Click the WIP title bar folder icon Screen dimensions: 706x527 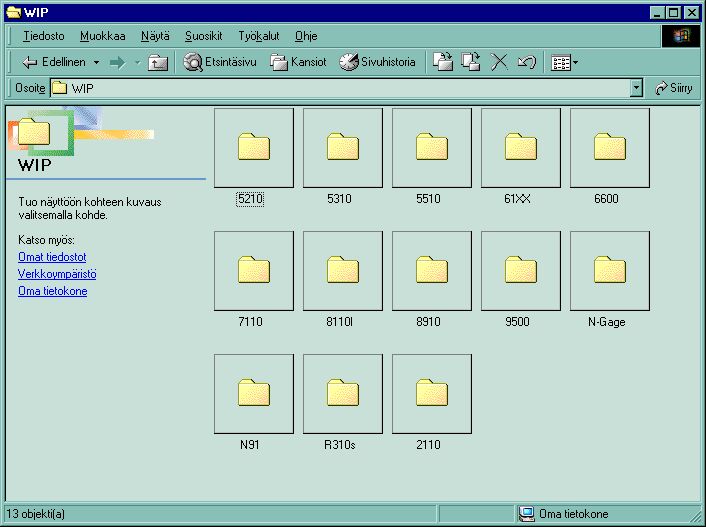coord(14,12)
